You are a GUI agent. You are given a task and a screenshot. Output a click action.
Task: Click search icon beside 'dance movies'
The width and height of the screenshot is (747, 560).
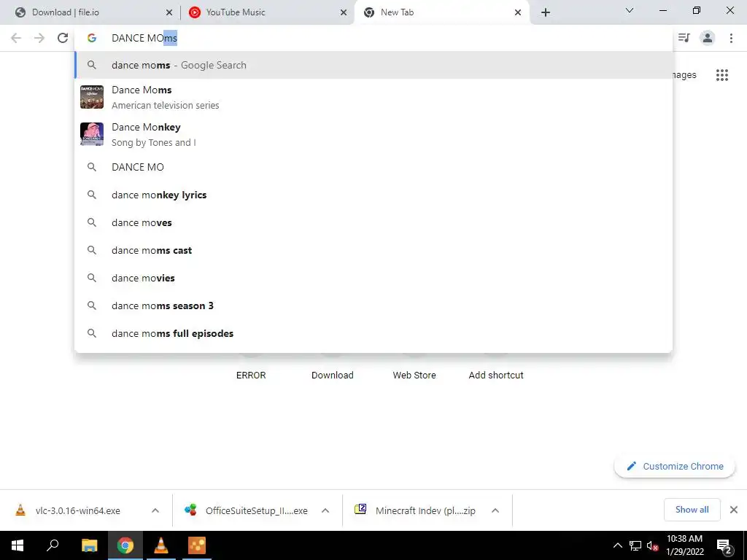coord(92,278)
